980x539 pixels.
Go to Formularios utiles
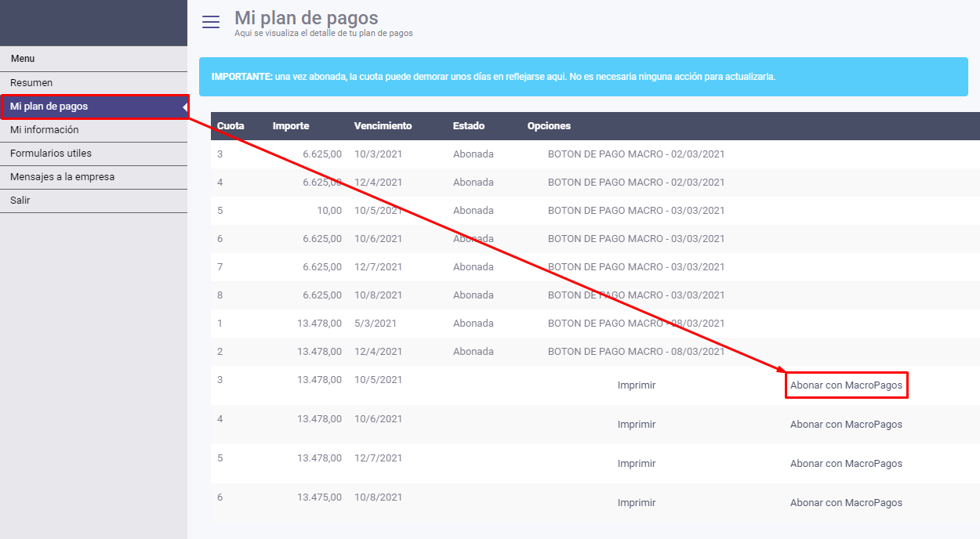click(93, 154)
